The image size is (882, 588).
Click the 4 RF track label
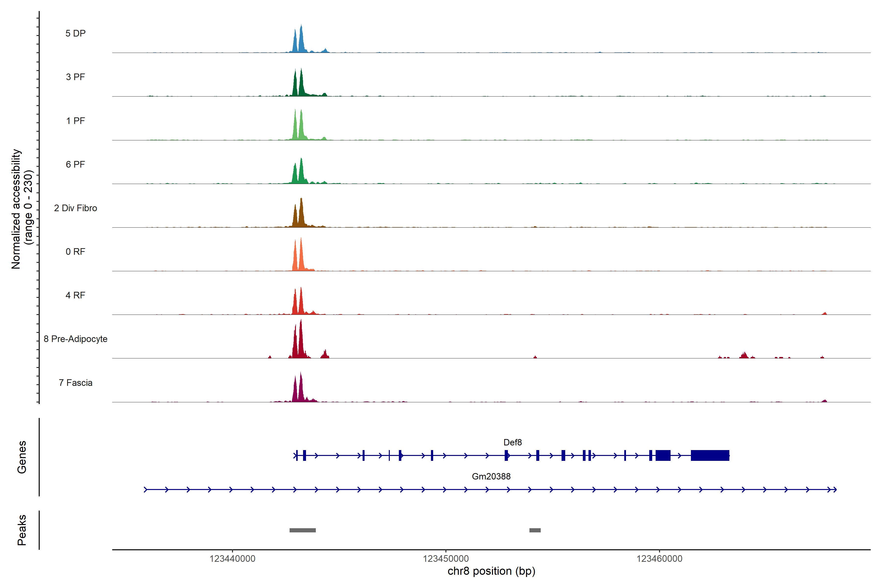tap(75, 295)
